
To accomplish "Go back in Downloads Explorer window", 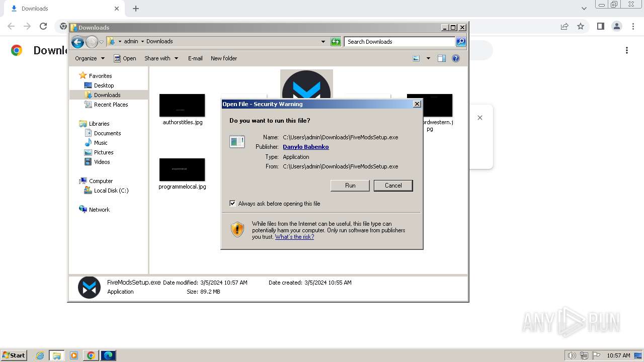I will pos(77,42).
